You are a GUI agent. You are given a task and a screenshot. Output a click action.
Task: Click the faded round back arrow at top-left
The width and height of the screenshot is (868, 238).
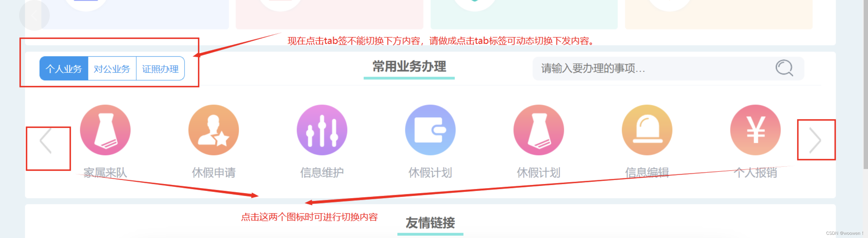[34, 15]
